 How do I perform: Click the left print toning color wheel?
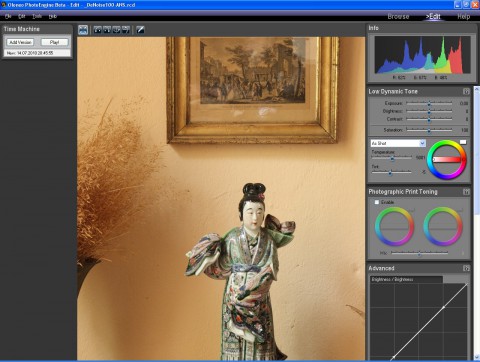[394, 226]
